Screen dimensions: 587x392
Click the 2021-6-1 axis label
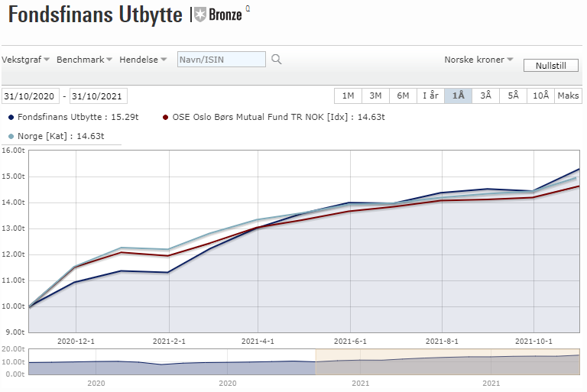click(x=350, y=342)
